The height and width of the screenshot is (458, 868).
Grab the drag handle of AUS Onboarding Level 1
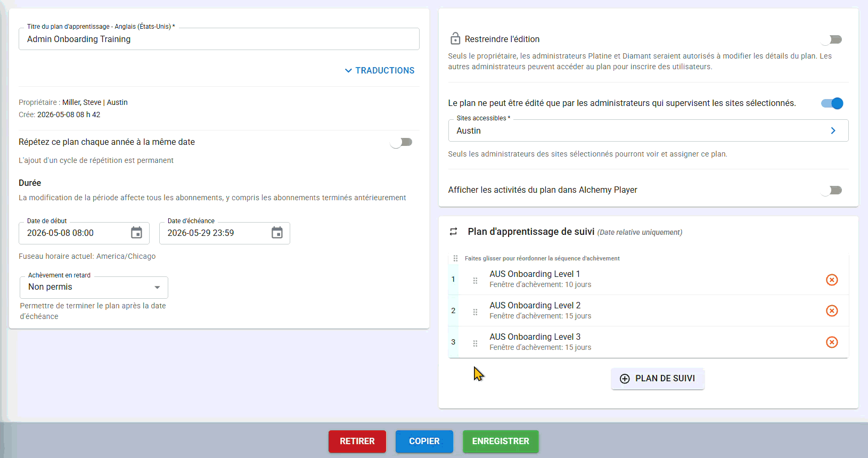(x=475, y=280)
